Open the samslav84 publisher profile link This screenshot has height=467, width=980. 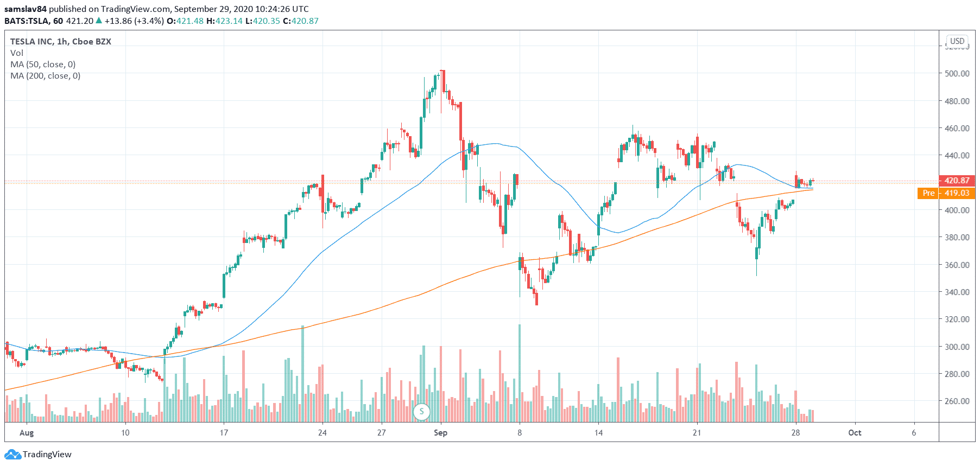click(x=25, y=9)
